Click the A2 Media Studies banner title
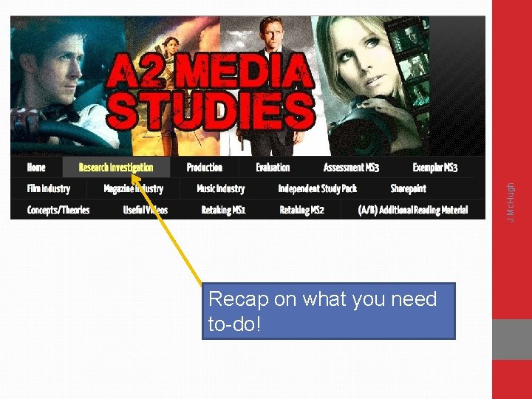Image resolution: width=532 pixels, height=399 pixels. point(211,92)
